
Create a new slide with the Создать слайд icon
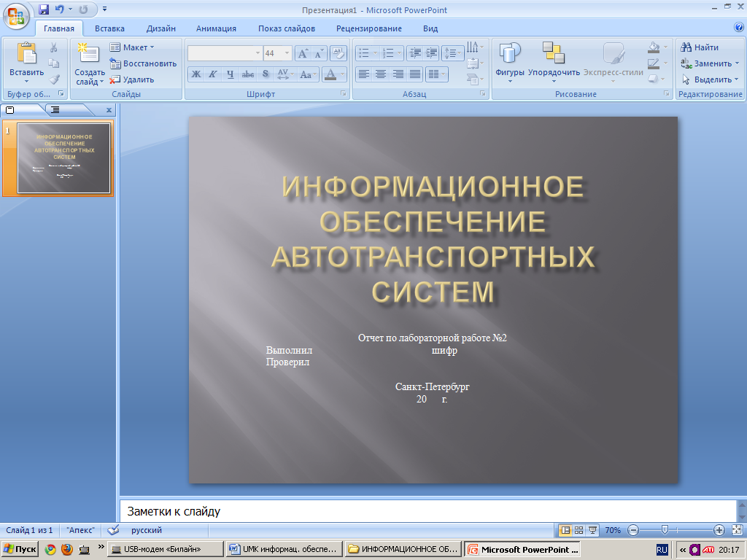(x=89, y=53)
